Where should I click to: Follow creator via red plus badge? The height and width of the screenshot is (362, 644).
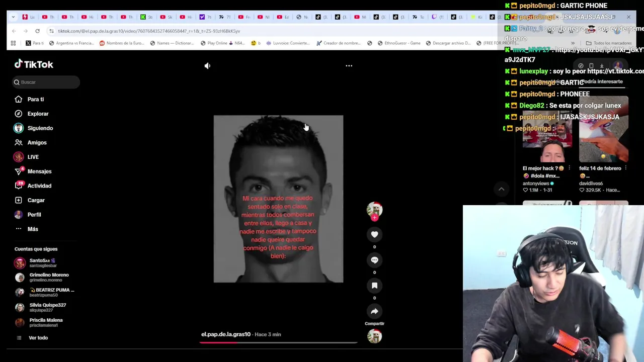[x=374, y=218]
